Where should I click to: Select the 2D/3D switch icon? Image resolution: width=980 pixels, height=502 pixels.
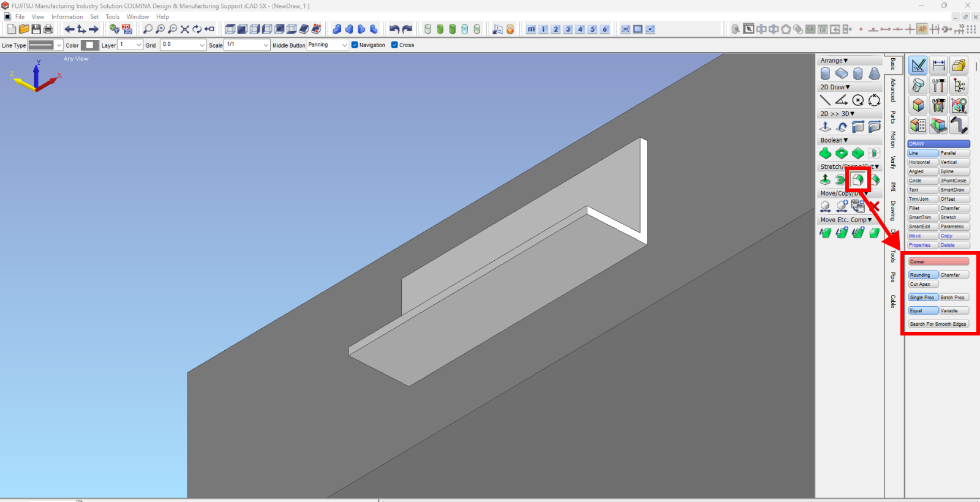[127, 29]
